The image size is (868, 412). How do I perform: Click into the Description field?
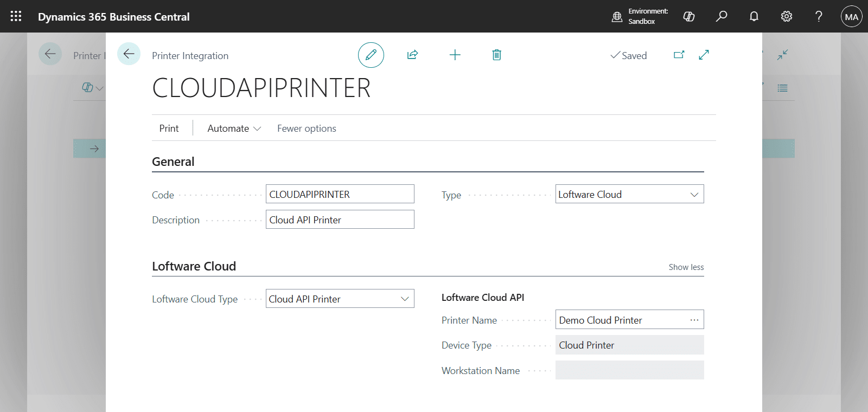tap(340, 220)
